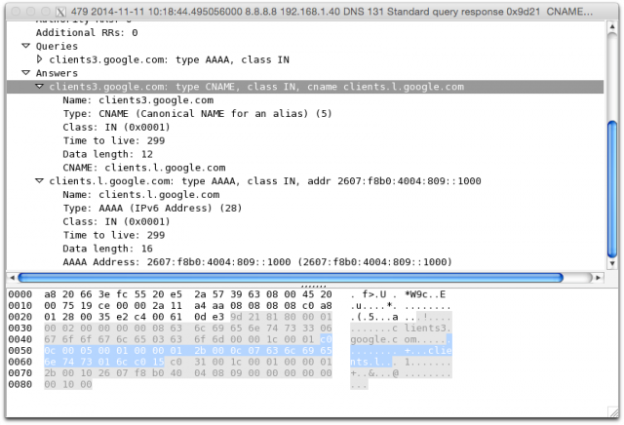
Task: Select the 'Additional RRs: 0' line
Action: (87, 33)
